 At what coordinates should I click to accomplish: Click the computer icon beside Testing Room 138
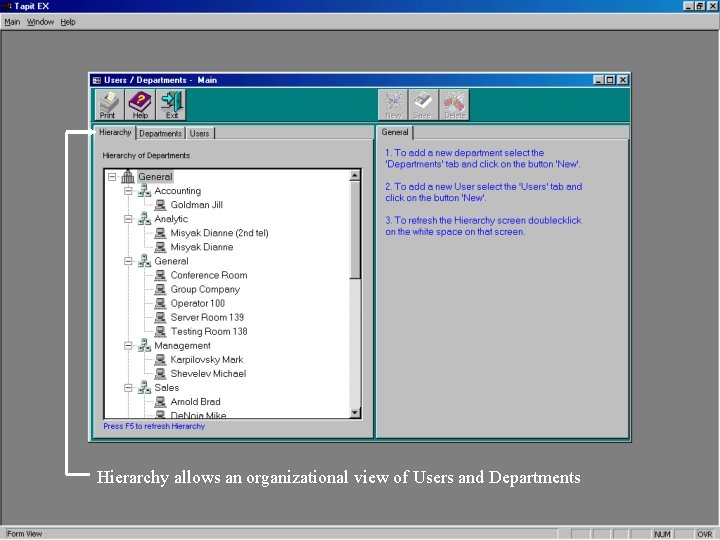(x=160, y=331)
